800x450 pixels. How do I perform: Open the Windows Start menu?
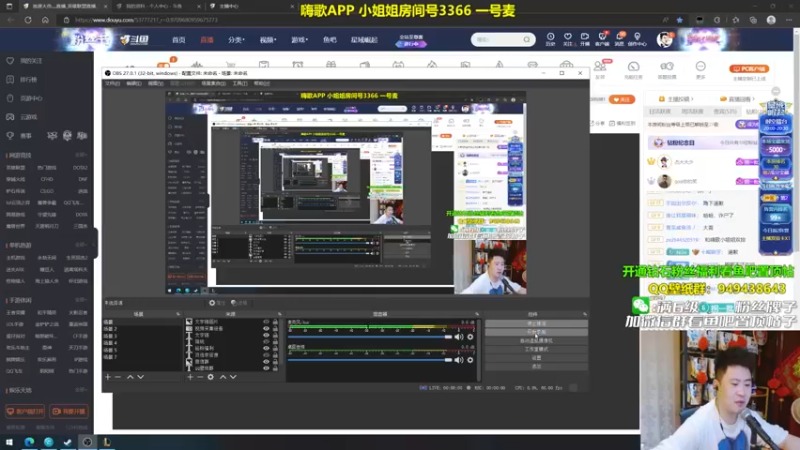pyautogui.click(x=9, y=442)
